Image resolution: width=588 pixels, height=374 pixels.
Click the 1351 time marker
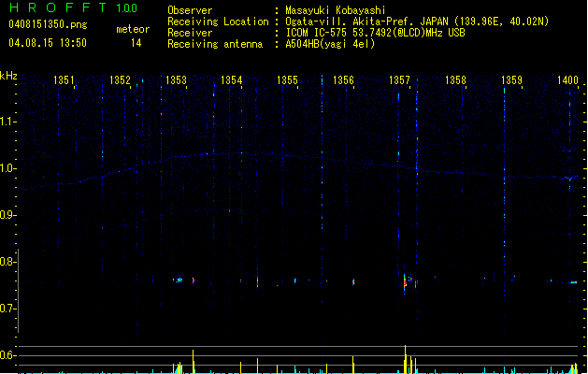point(64,79)
